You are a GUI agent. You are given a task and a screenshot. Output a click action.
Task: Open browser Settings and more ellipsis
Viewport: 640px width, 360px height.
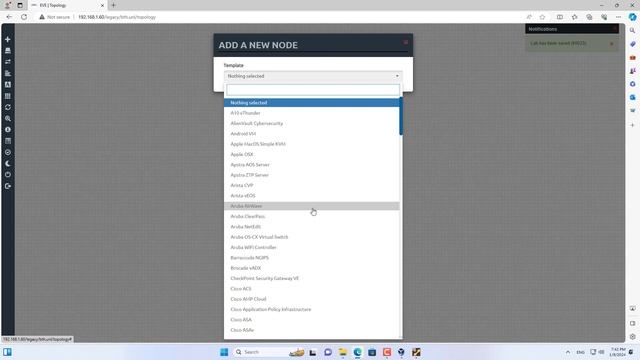coord(618,17)
